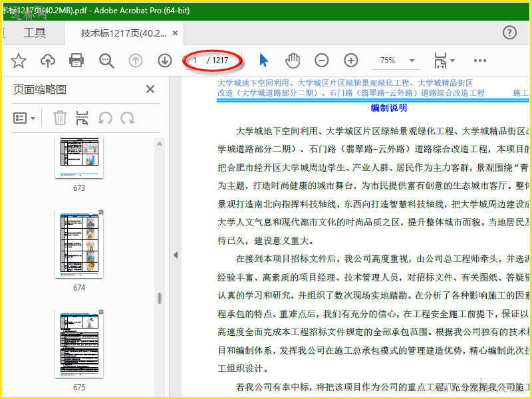Image resolution: width=532 pixels, height=399 pixels.
Task: Click the 页面缩略图 panel title
Action: point(40,90)
